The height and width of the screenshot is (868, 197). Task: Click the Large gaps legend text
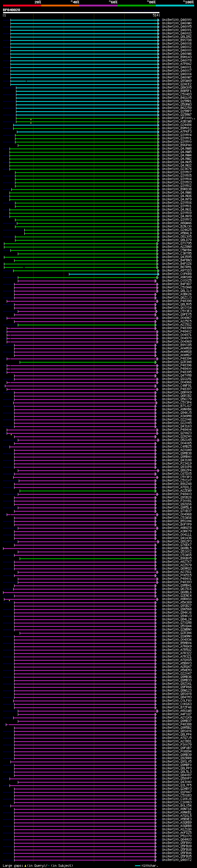38,865
